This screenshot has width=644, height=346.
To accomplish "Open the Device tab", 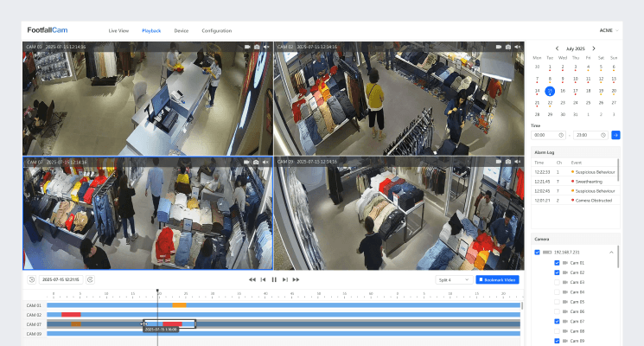I will (x=182, y=31).
